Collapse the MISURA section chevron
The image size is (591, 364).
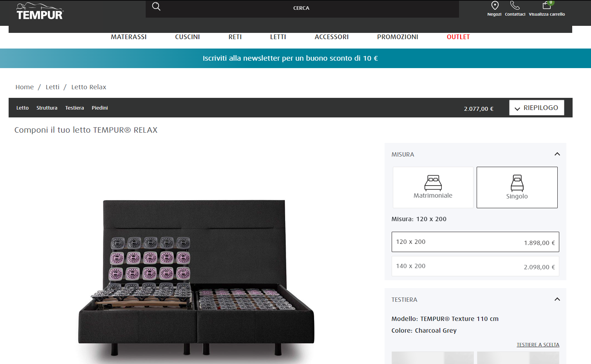[x=557, y=154]
